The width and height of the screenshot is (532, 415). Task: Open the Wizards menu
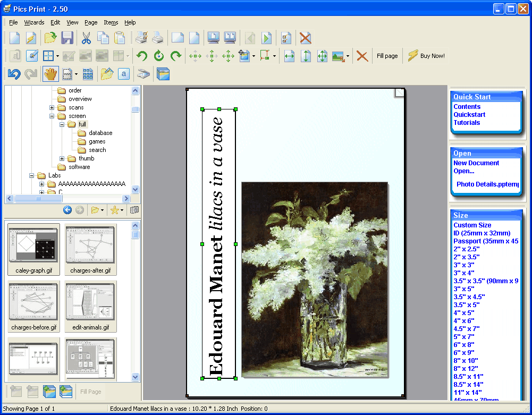[34, 22]
